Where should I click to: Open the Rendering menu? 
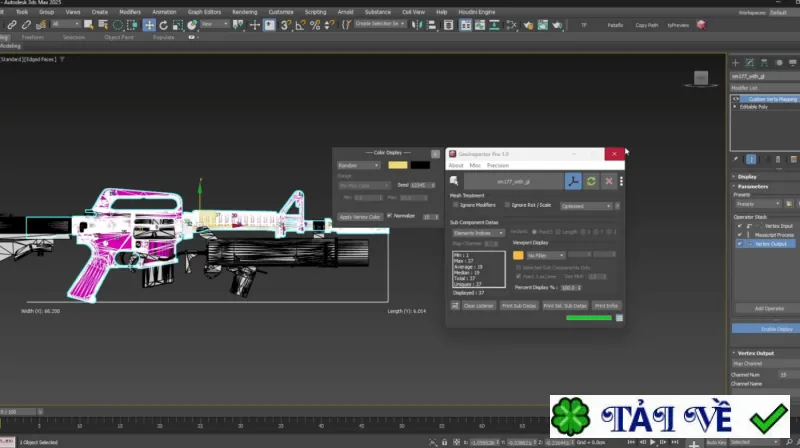click(x=244, y=12)
